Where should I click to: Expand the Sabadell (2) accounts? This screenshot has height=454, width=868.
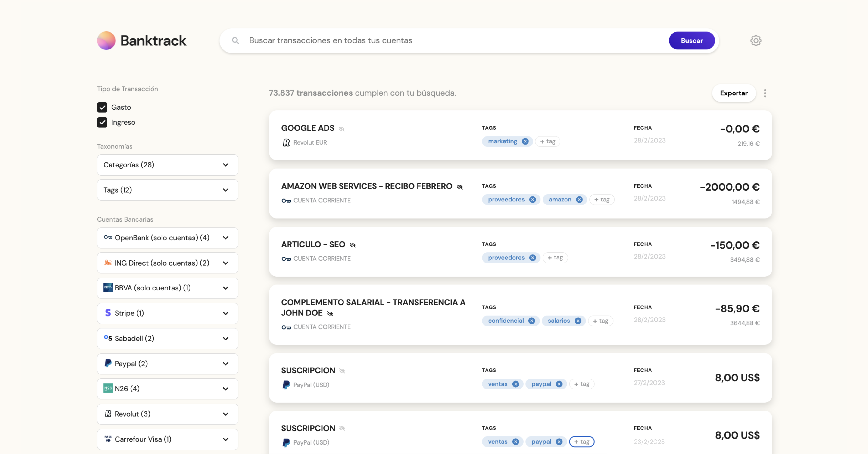168,339
